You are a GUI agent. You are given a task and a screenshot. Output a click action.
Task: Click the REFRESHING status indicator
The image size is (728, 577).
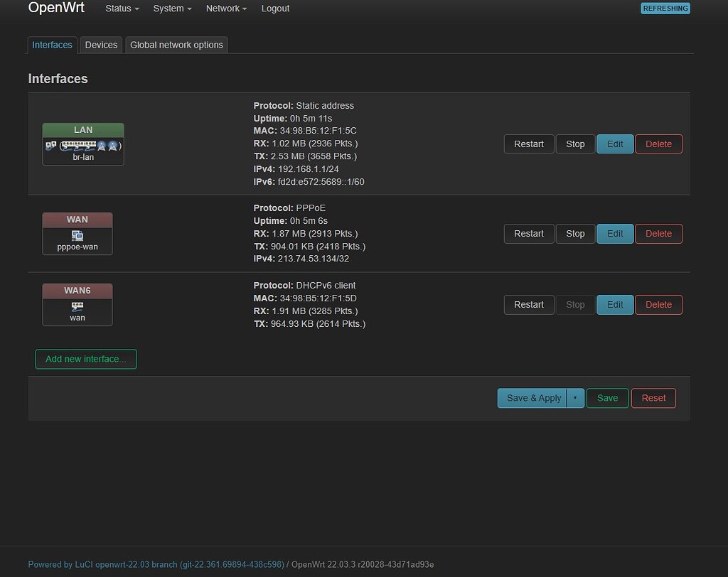pyautogui.click(x=665, y=9)
